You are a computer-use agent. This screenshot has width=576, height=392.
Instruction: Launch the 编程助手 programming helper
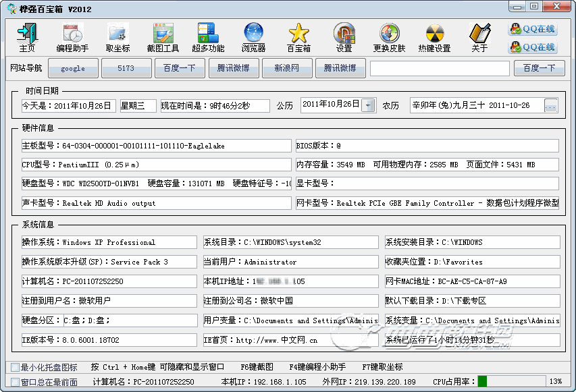coord(72,37)
